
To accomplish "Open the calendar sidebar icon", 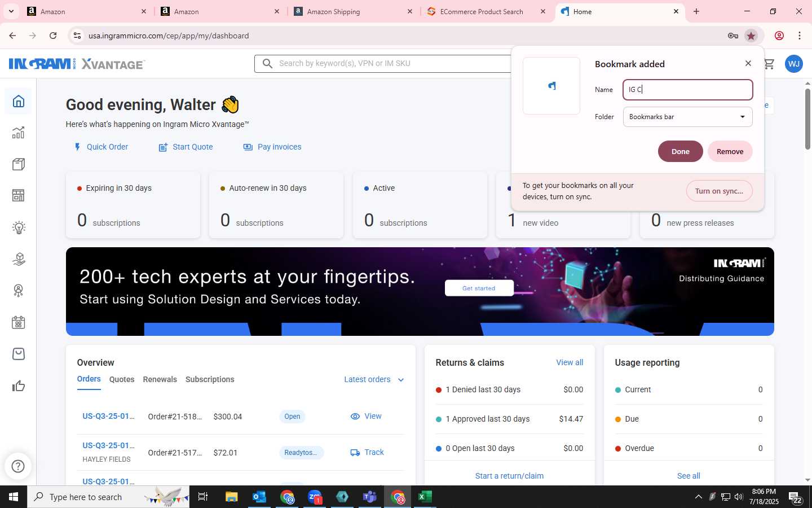I will tap(19, 323).
